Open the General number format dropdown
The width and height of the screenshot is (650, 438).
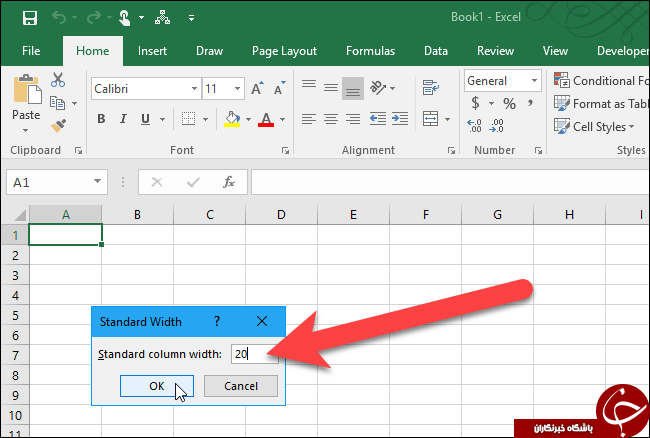click(x=534, y=81)
